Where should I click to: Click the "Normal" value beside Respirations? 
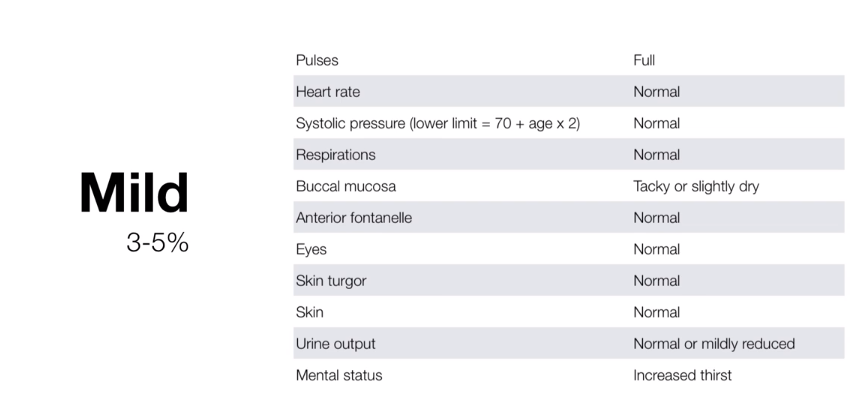tap(656, 155)
